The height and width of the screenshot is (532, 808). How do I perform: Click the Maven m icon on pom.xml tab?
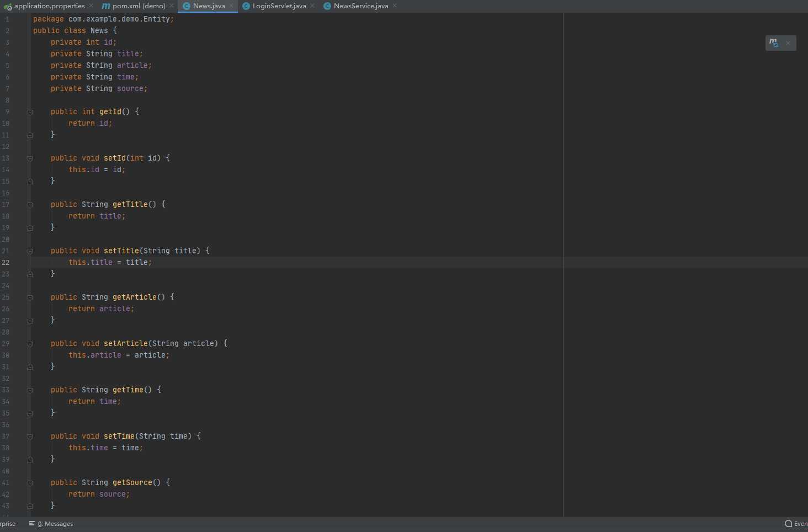(106, 6)
